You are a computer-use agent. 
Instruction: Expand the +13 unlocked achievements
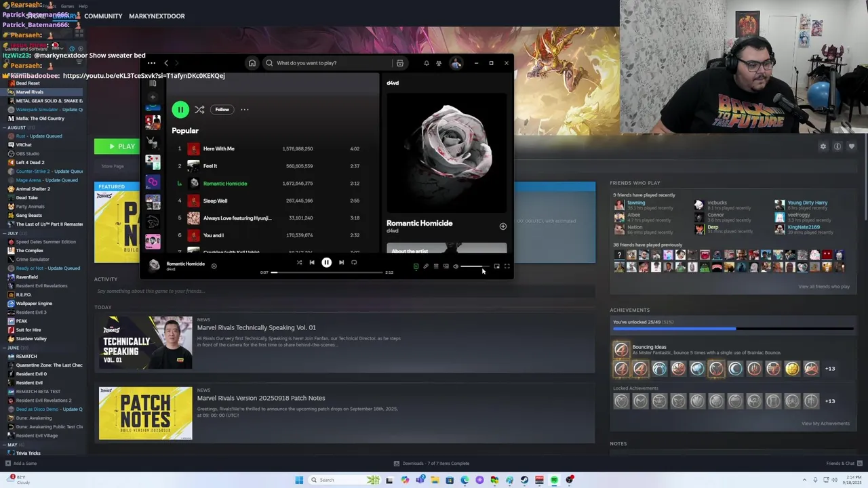[830, 369]
